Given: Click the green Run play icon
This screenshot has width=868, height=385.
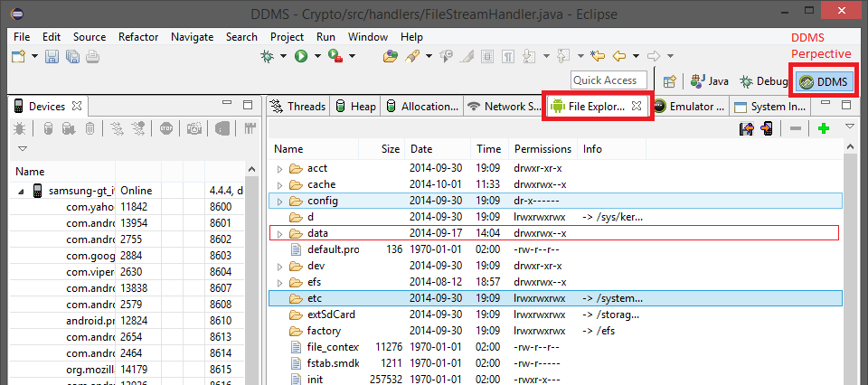Looking at the screenshot, I should pyautogui.click(x=301, y=56).
